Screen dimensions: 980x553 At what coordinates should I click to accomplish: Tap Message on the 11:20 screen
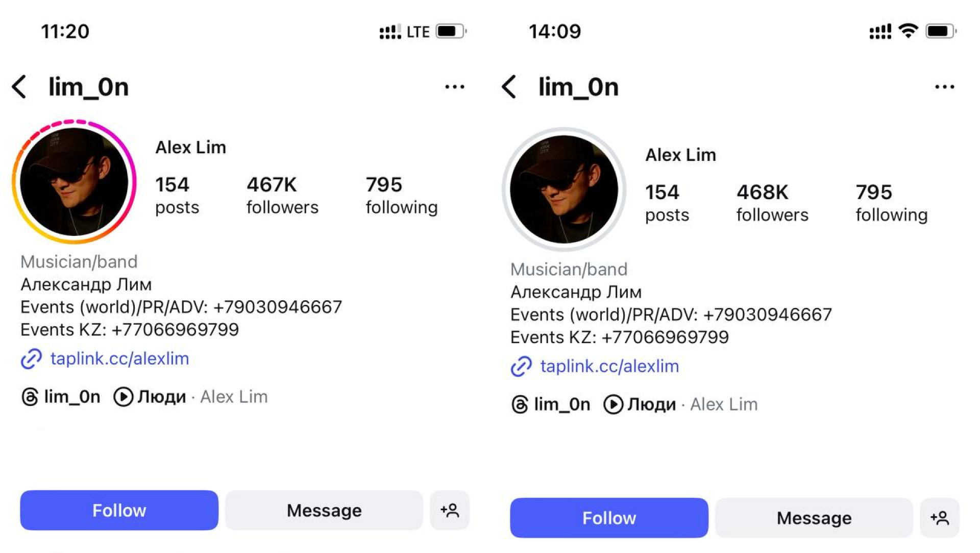(324, 510)
